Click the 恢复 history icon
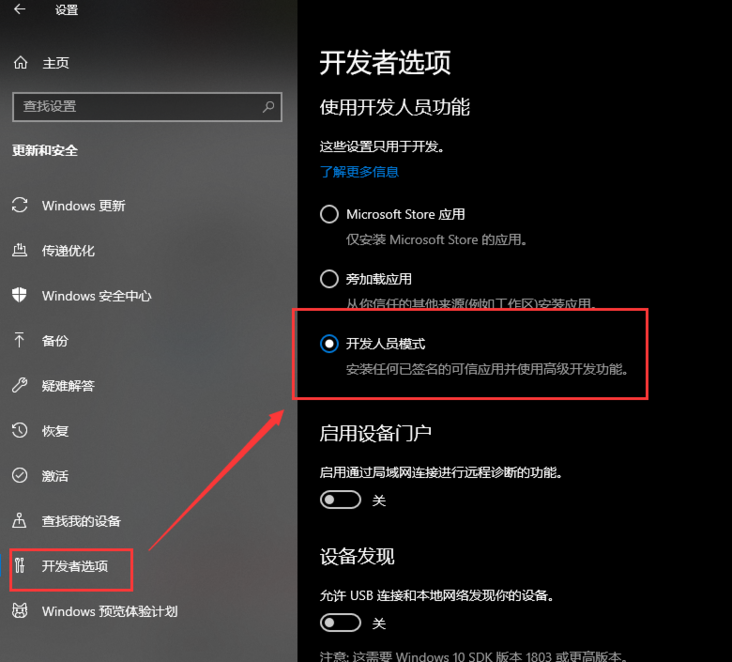This screenshot has height=662, width=732. 20,430
